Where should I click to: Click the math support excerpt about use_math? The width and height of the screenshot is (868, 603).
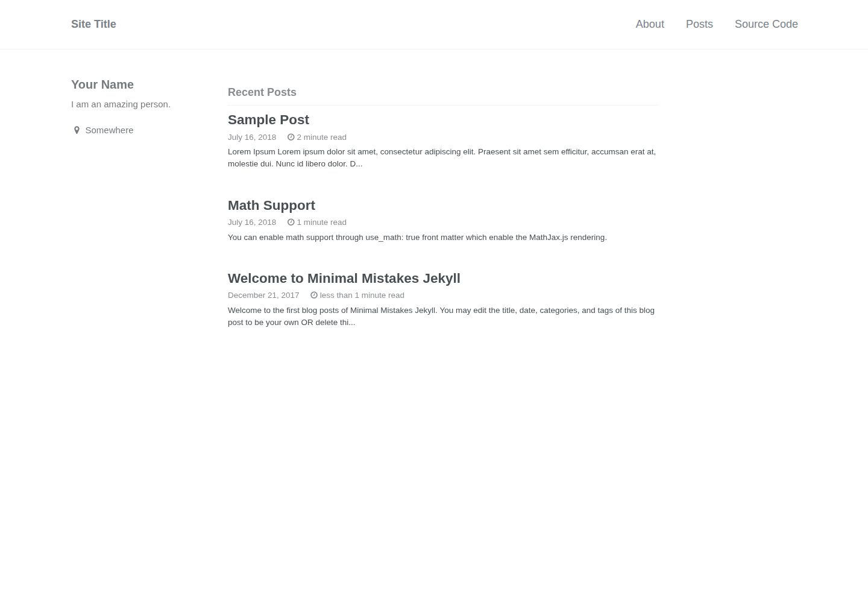tap(417, 238)
